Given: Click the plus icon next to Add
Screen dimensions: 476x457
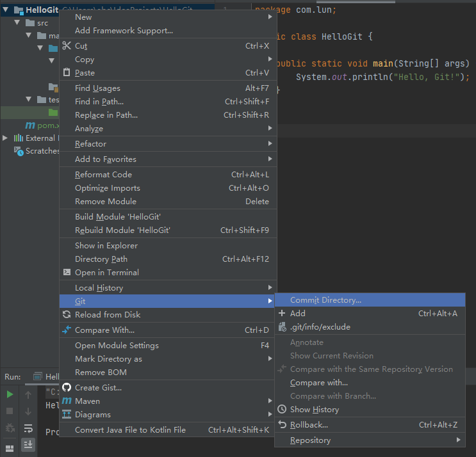Looking at the screenshot, I should (x=282, y=313).
